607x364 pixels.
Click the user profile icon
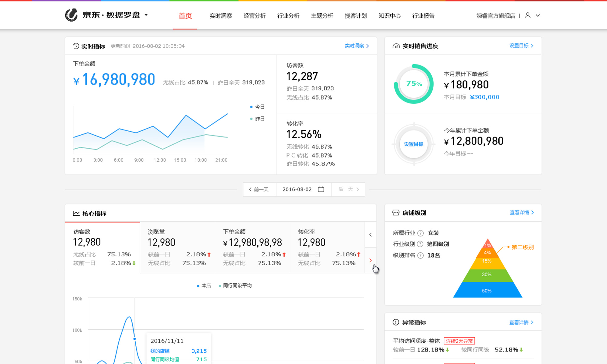[x=528, y=15]
